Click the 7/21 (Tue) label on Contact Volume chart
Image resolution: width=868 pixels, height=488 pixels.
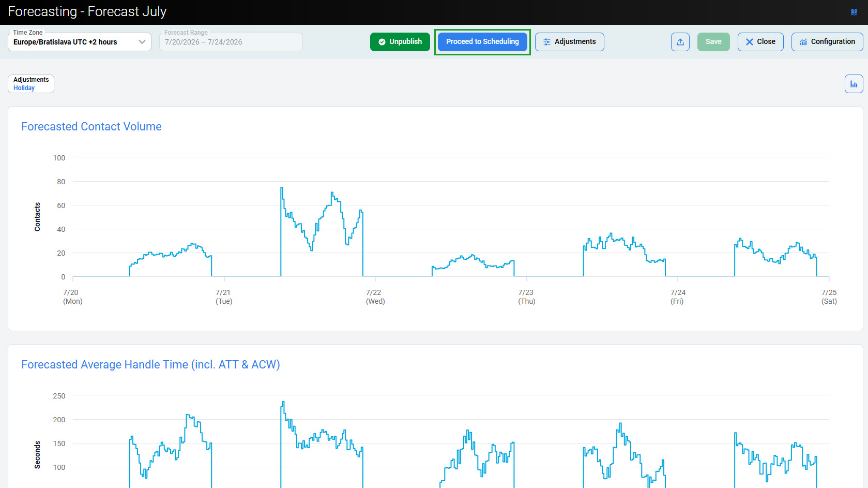pos(224,297)
